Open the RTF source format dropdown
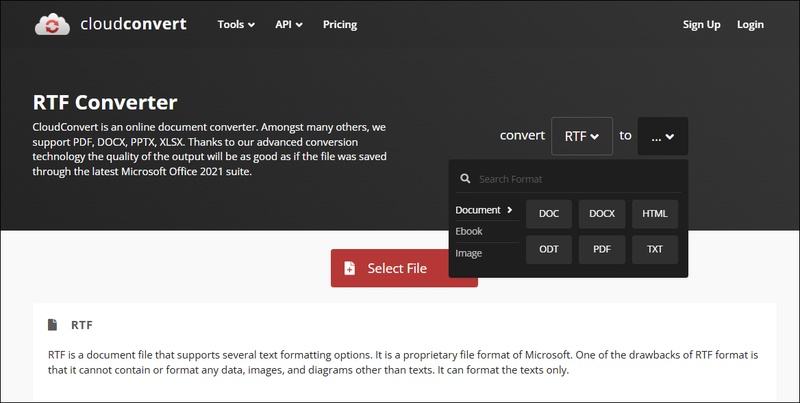 (x=582, y=136)
